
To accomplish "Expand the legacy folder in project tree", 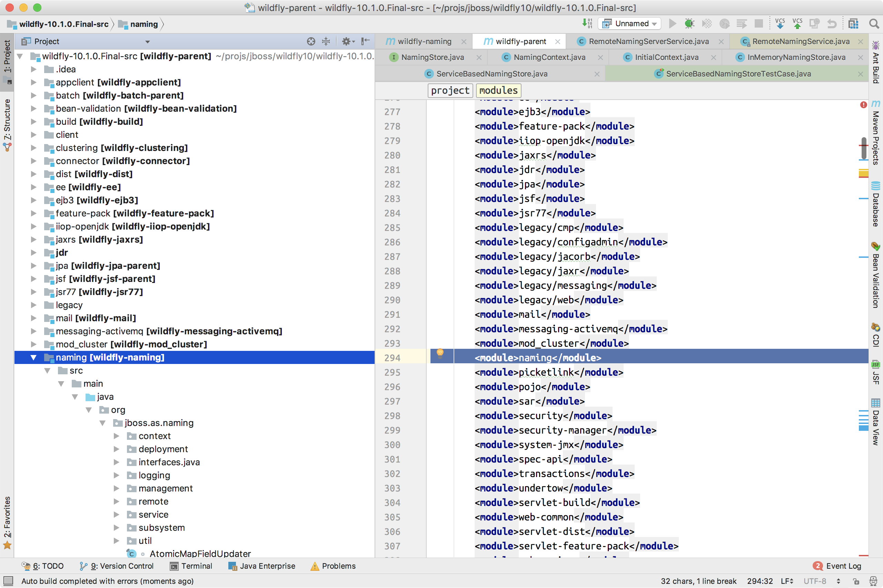I will 33,305.
